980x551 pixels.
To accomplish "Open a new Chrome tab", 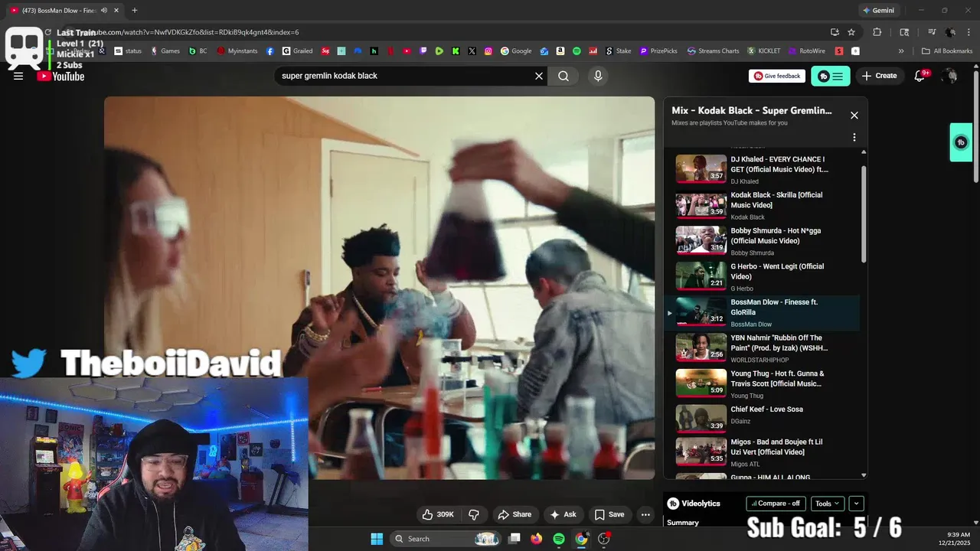I will [x=135, y=11].
